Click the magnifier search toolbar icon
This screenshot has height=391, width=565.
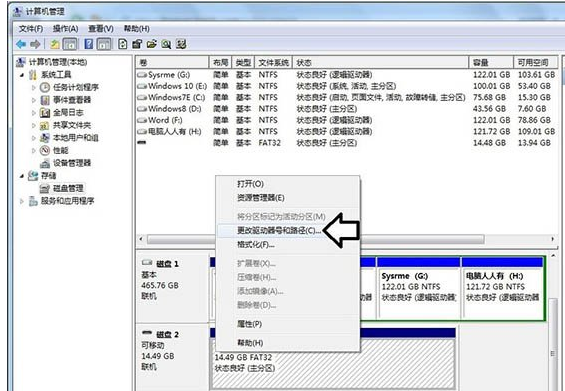(166, 44)
